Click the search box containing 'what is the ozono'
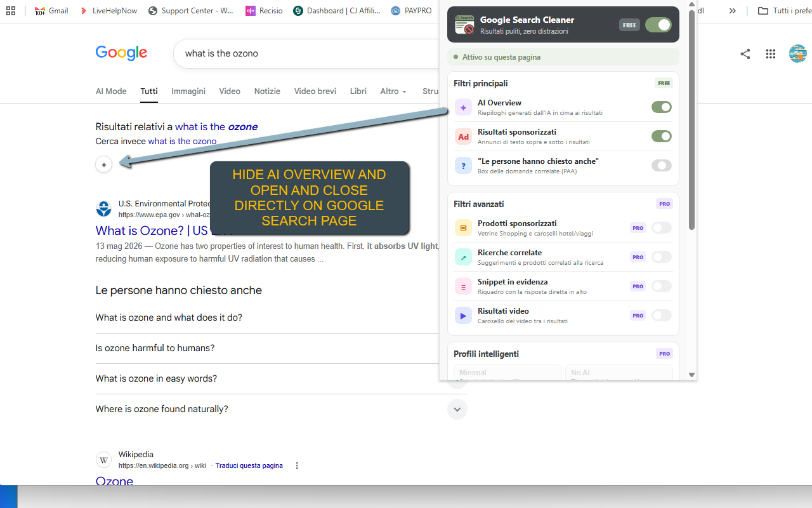Viewport: 812px width, 508px height. (306, 53)
